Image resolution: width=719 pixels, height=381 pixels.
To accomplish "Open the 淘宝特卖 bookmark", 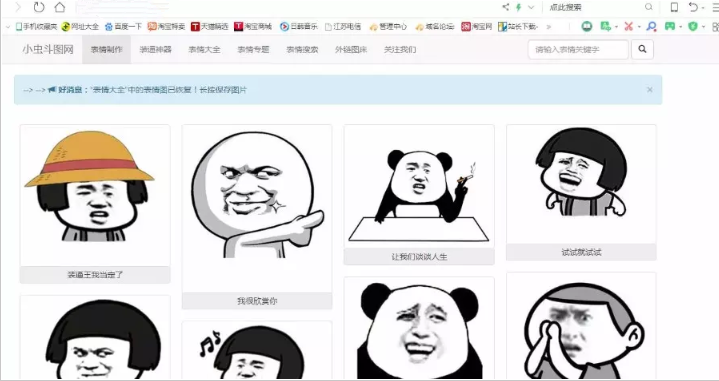I will [166, 27].
